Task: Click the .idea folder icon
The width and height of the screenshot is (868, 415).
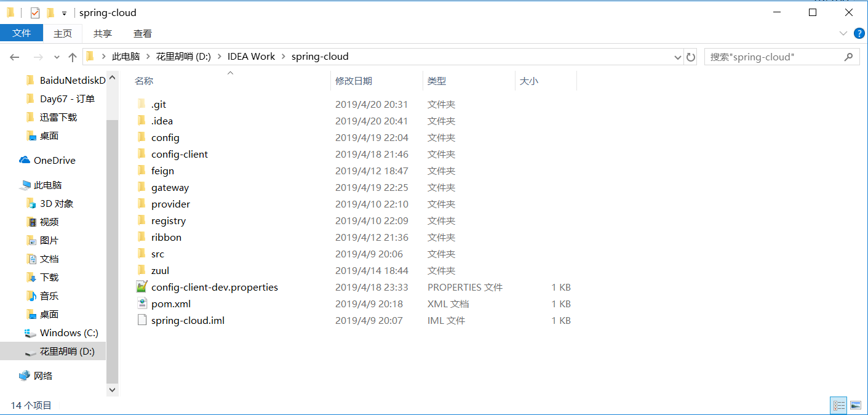Action: point(141,121)
